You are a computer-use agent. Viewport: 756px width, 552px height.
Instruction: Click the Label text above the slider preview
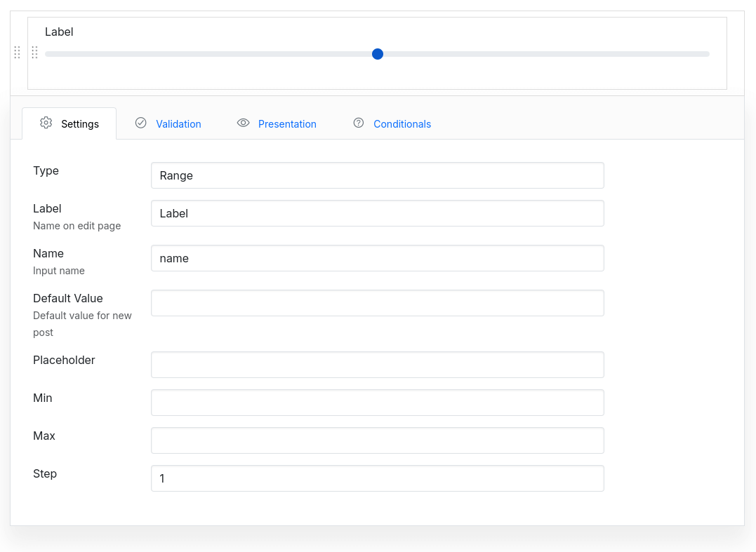(x=59, y=32)
